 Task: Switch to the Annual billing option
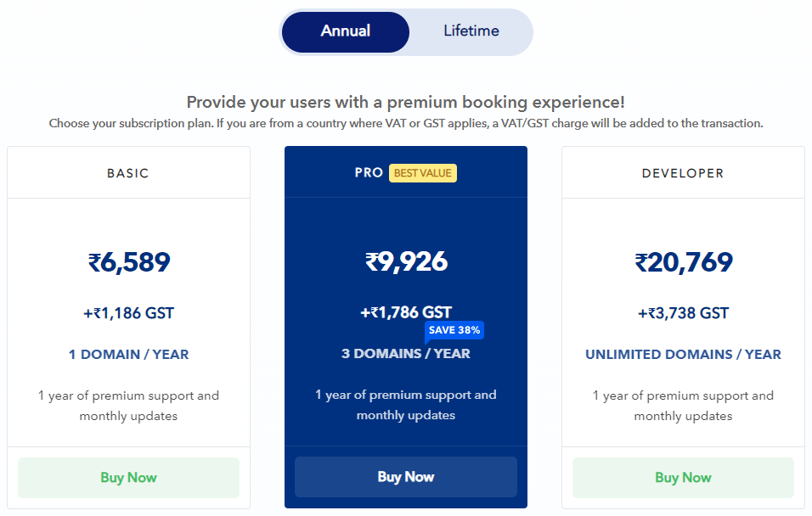coord(346,31)
